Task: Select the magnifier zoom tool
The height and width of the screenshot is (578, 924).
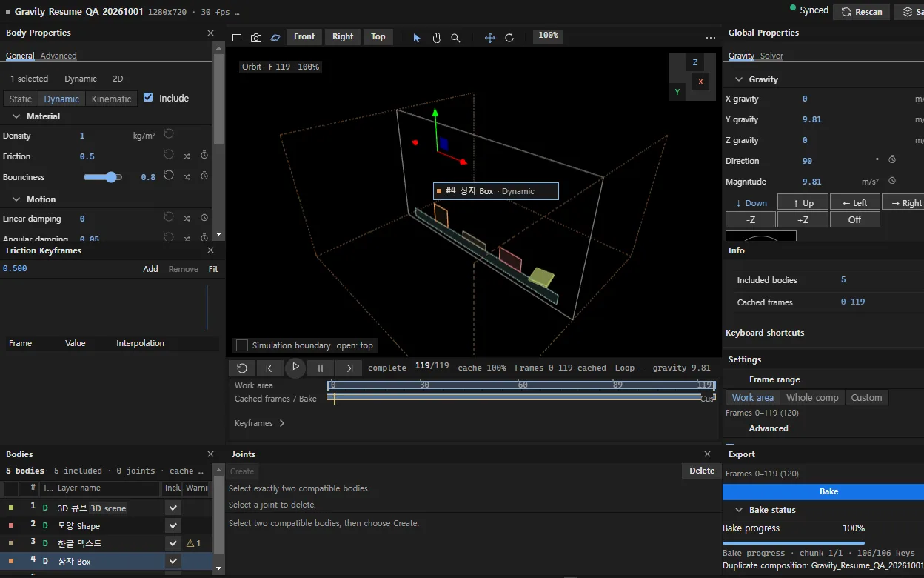Action: click(x=456, y=38)
